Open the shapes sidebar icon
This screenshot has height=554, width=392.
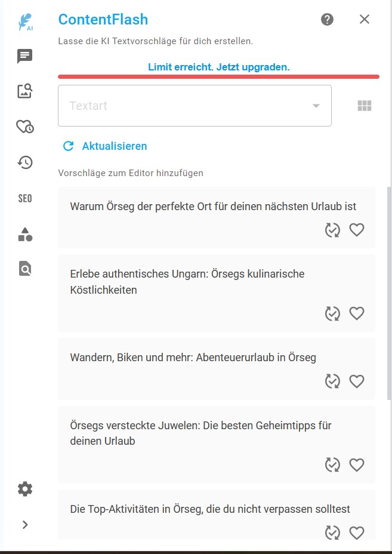tap(25, 234)
